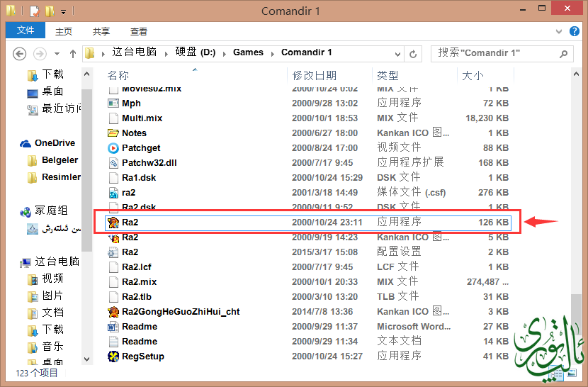588x387 pixels.
Task: Navigate to 硬盘 (D:) in the breadcrumb
Action: [196, 52]
